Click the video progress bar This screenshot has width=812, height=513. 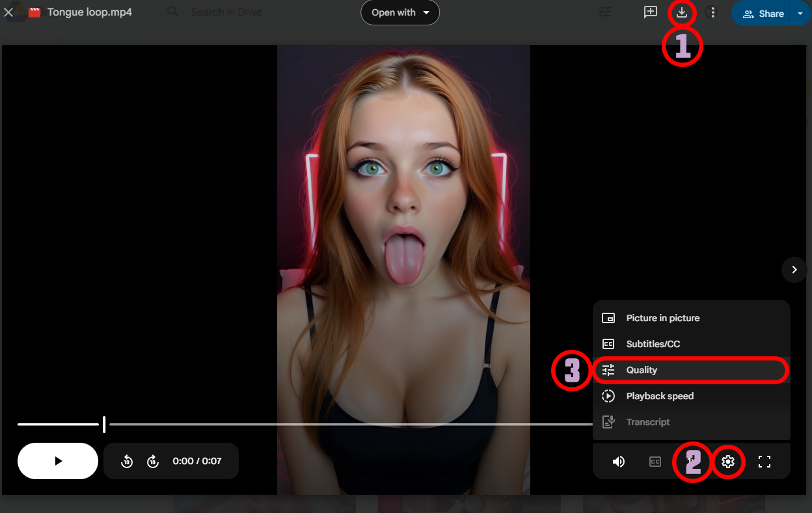(x=305, y=425)
